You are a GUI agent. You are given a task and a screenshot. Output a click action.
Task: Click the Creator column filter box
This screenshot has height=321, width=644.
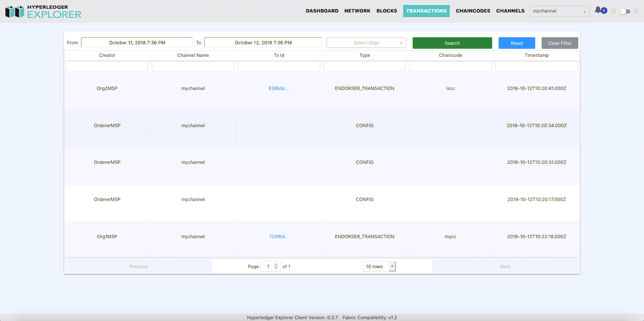coord(107,67)
